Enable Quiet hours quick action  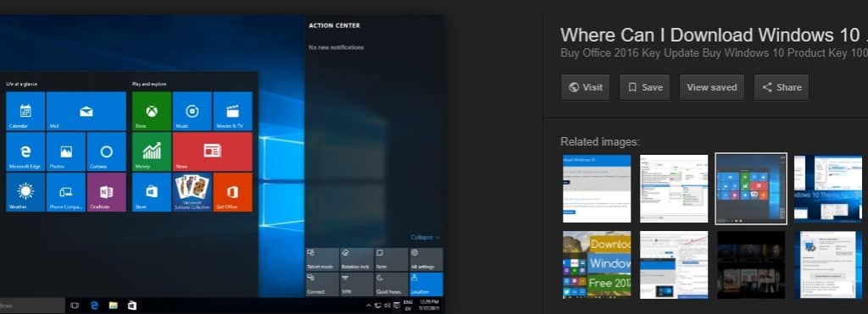[392, 284]
